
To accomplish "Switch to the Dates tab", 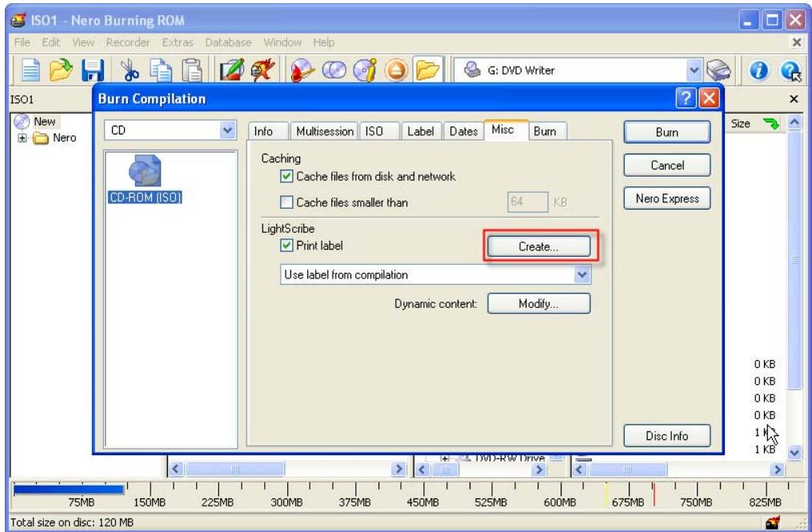I will (x=463, y=131).
